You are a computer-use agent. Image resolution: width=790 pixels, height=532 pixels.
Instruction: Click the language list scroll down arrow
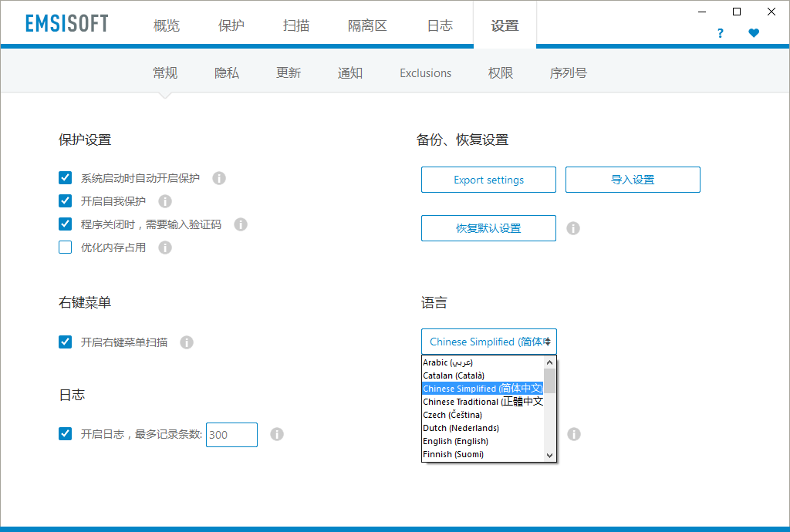(x=549, y=456)
